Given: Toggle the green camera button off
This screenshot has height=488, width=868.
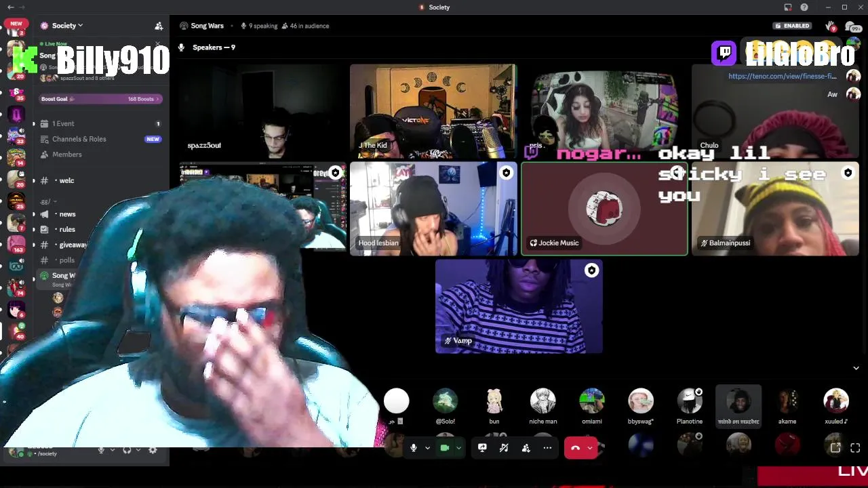Looking at the screenshot, I should click(445, 448).
